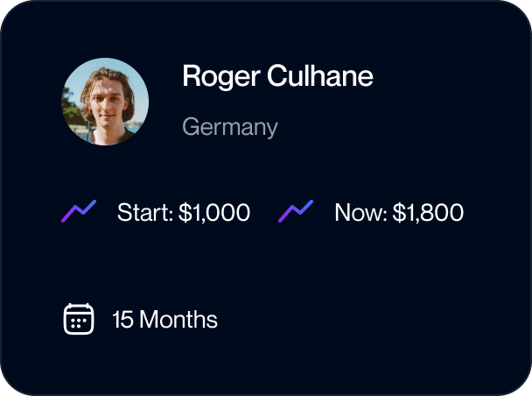Open Roger Culhane's profile name

pyautogui.click(x=277, y=76)
